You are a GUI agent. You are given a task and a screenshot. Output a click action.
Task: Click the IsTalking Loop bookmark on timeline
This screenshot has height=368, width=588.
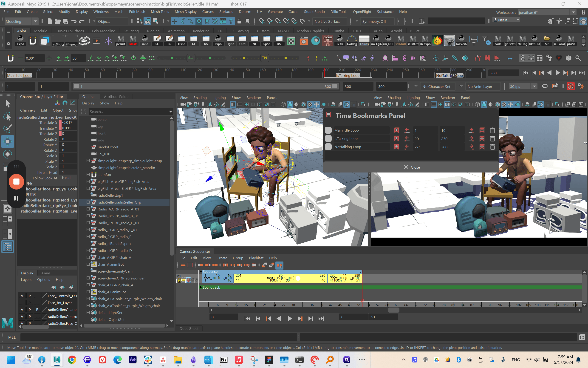348,75
